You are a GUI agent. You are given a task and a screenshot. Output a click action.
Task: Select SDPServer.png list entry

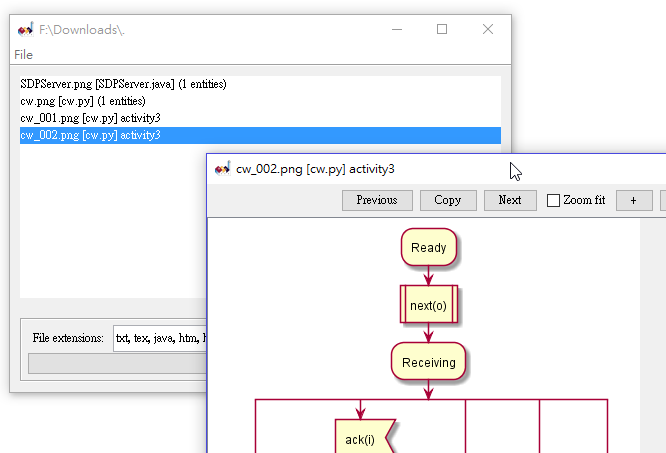pos(260,84)
